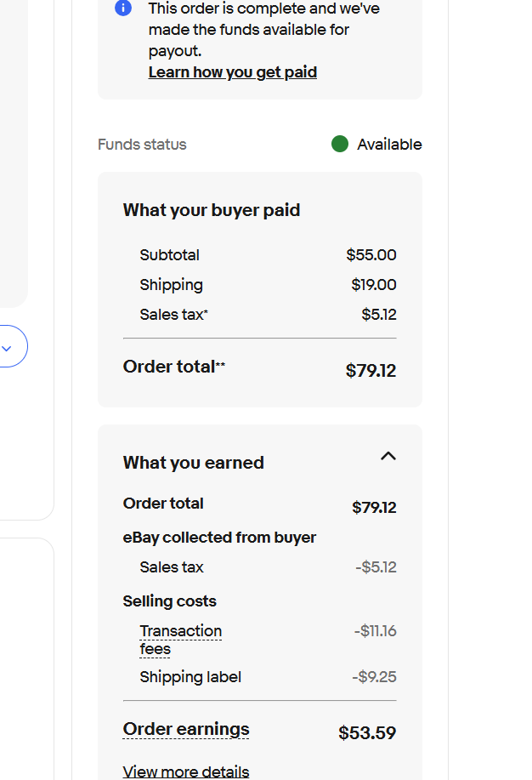Open the Learn how you get paid link
The height and width of the screenshot is (780, 532).
[x=232, y=72]
